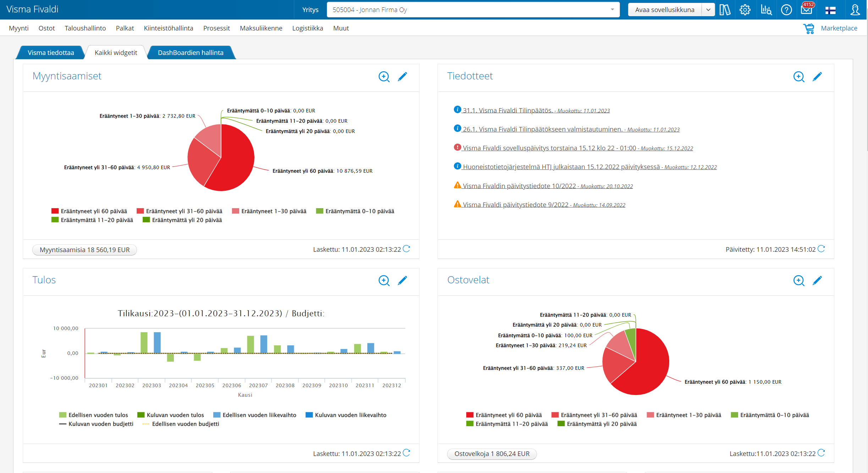This screenshot has height=473, width=868.
Task: Refresh the Tiedotteet widget
Action: pyautogui.click(x=821, y=249)
